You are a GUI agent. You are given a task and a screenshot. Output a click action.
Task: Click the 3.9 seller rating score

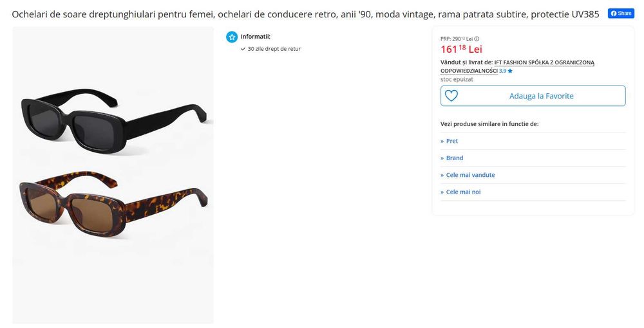[x=502, y=71]
